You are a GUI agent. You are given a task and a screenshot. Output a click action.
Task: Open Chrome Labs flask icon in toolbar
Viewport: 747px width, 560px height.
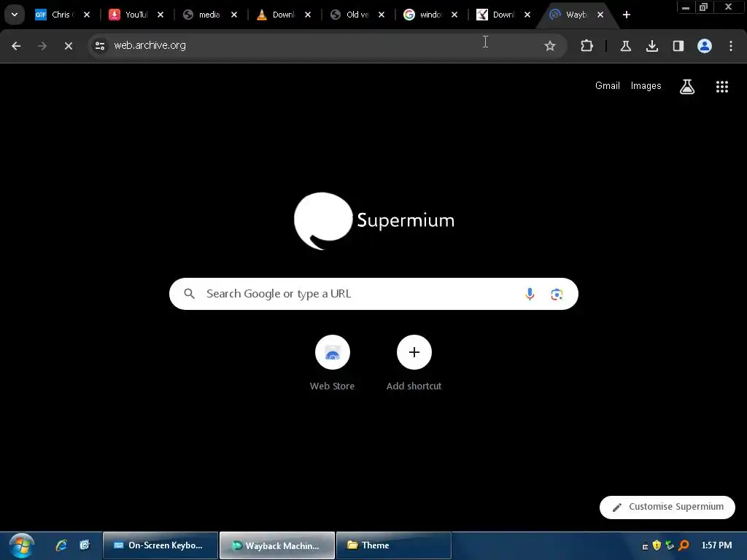pos(625,46)
